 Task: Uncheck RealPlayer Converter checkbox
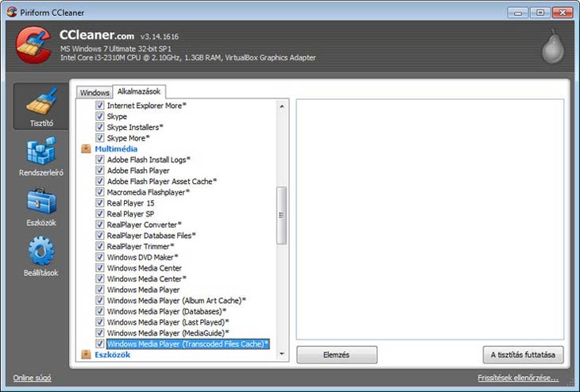pyautogui.click(x=99, y=225)
